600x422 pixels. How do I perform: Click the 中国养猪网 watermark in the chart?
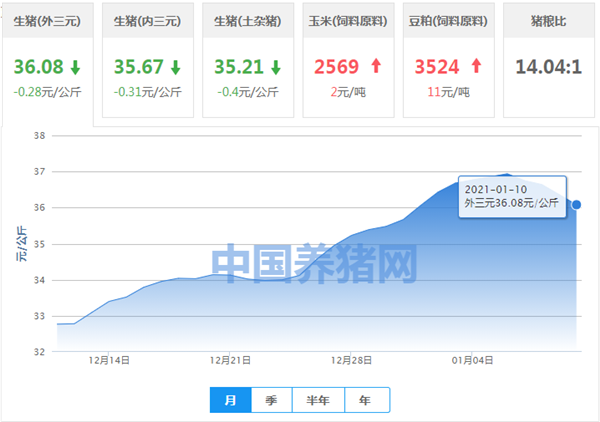pos(314,264)
